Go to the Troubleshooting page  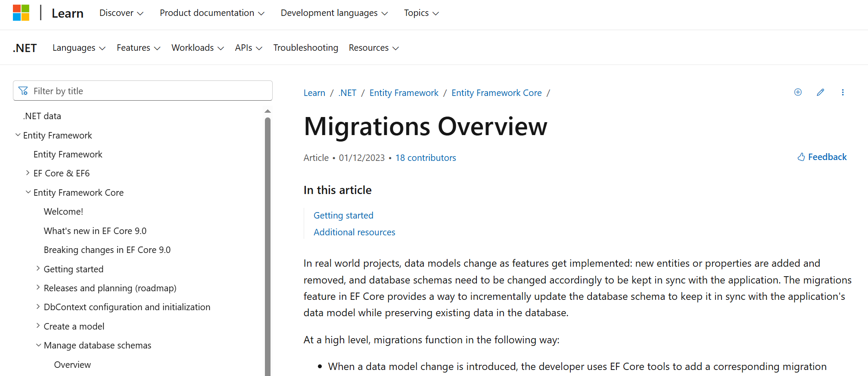tap(305, 48)
